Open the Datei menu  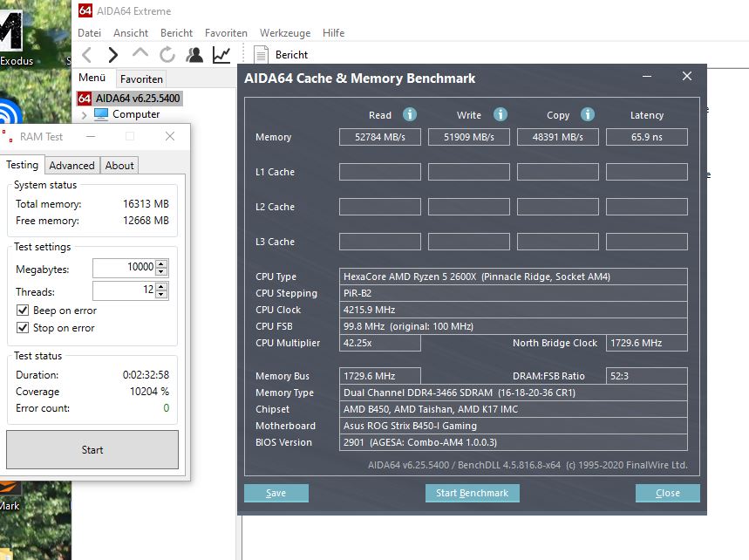click(x=89, y=33)
